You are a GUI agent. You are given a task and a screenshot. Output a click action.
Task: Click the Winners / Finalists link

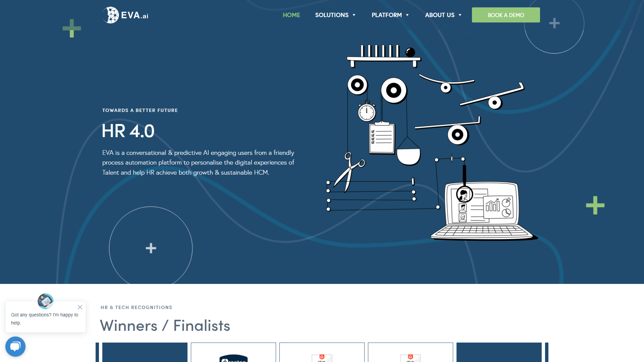165,324
